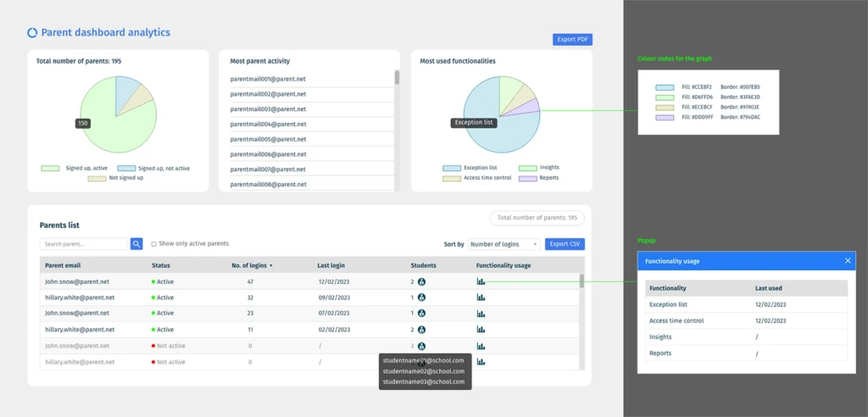Select Insights row in popup
This screenshot has height=417, width=868.
[746, 336]
